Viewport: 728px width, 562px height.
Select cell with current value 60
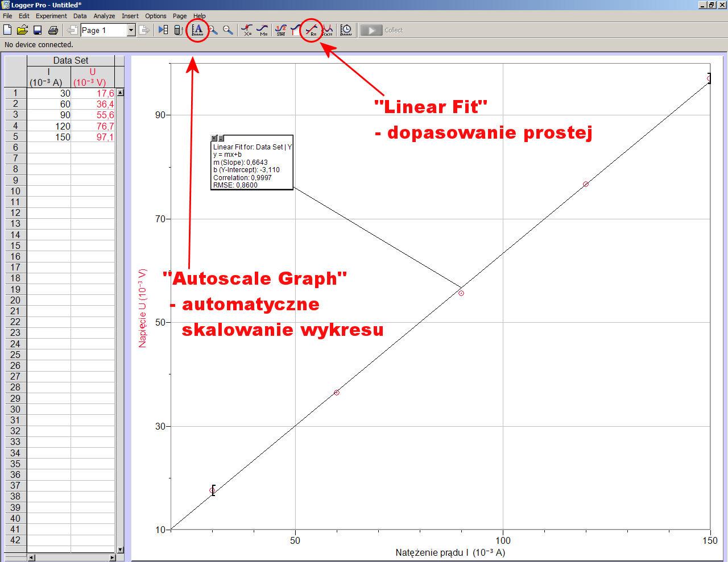coord(49,104)
